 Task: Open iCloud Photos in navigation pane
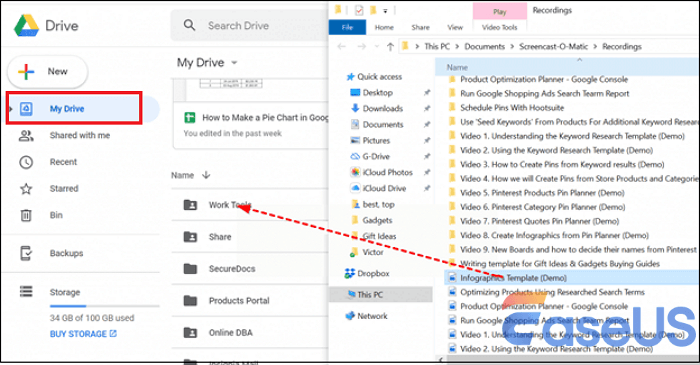point(388,172)
